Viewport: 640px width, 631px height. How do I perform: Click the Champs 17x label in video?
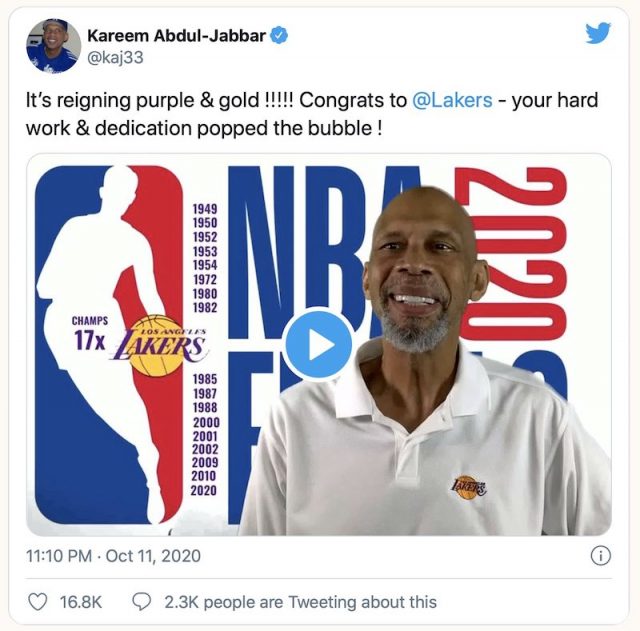coord(90,334)
